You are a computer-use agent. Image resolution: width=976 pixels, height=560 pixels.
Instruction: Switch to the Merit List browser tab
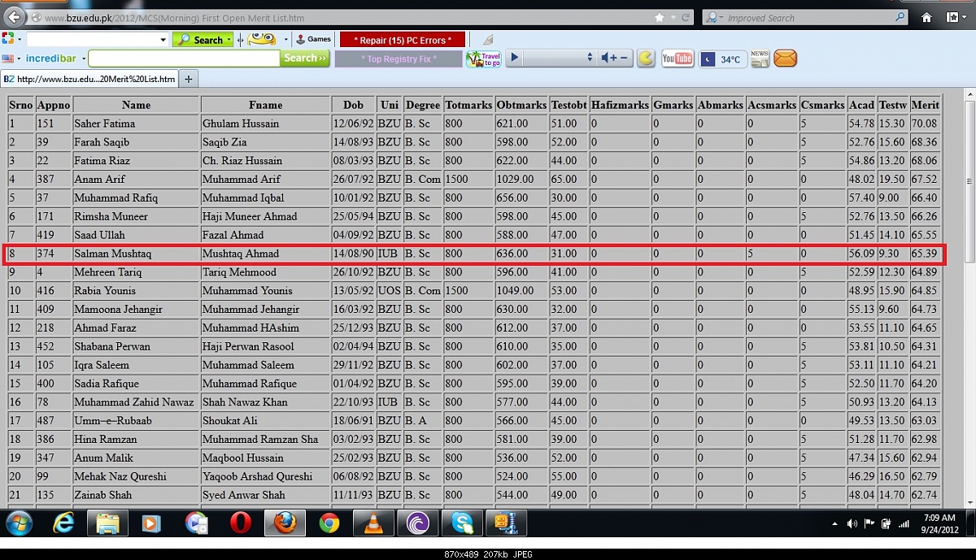pyautogui.click(x=89, y=79)
